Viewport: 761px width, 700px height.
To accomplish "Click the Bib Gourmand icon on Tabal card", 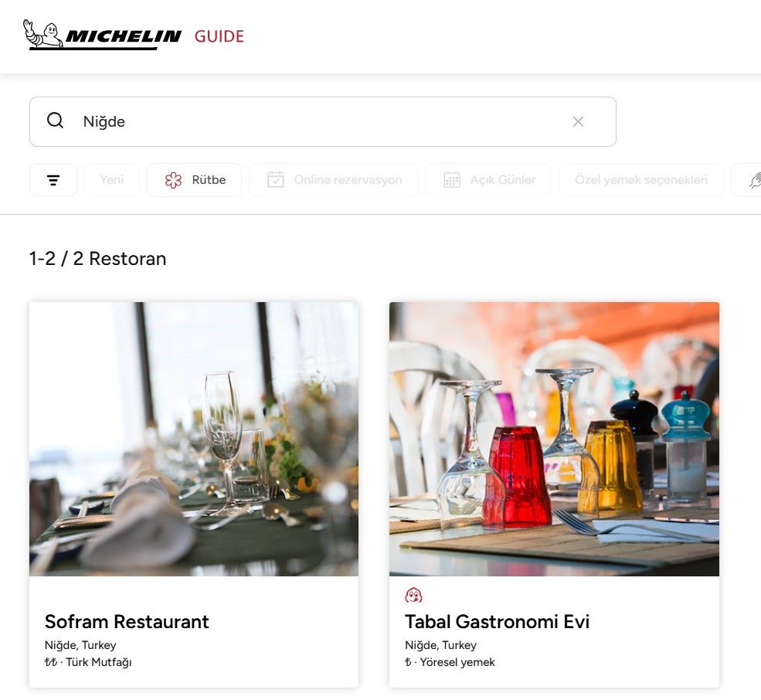I will (413, 595).
